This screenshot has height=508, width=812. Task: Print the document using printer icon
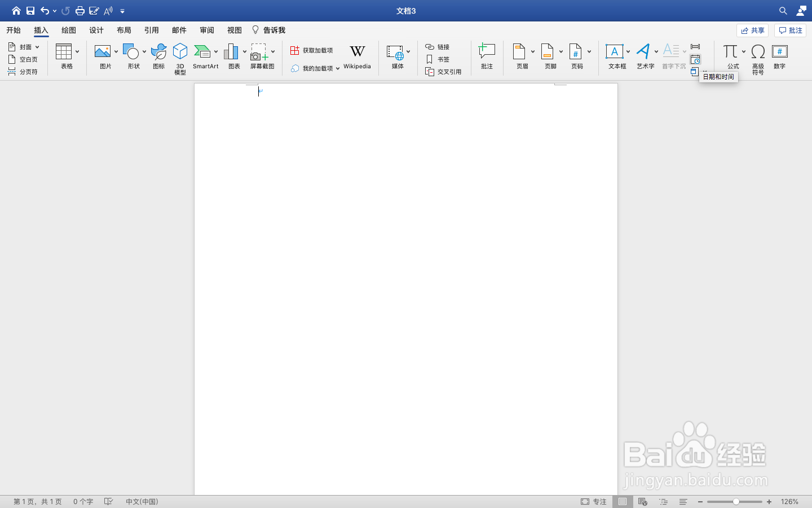point(80,11)
